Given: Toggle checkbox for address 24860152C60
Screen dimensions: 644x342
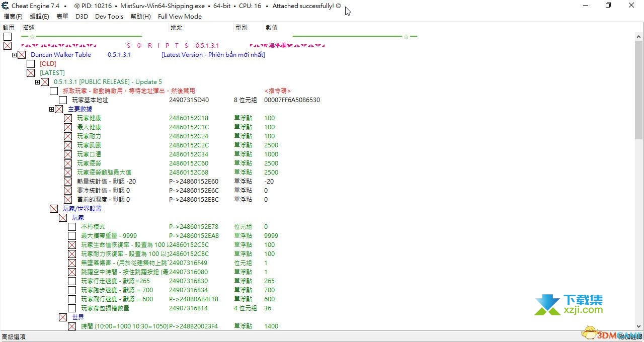Looking at the screenshot, I should click(68, 163).
